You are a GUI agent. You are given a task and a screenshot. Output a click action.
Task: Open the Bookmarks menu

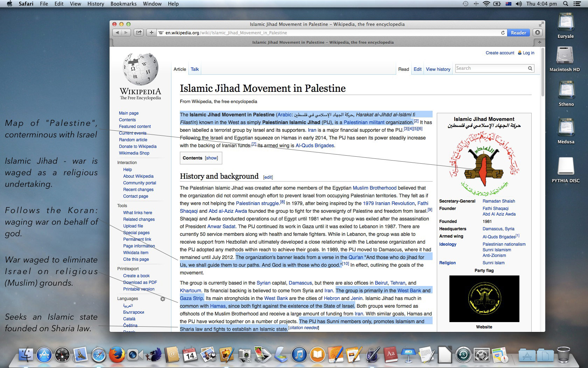[x=124, y=4]
